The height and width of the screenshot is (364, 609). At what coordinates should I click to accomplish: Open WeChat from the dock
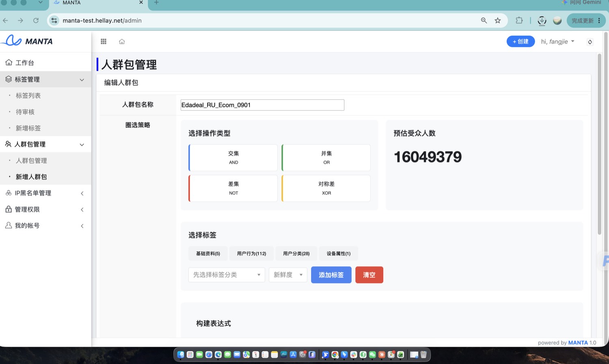coord(372,355)
